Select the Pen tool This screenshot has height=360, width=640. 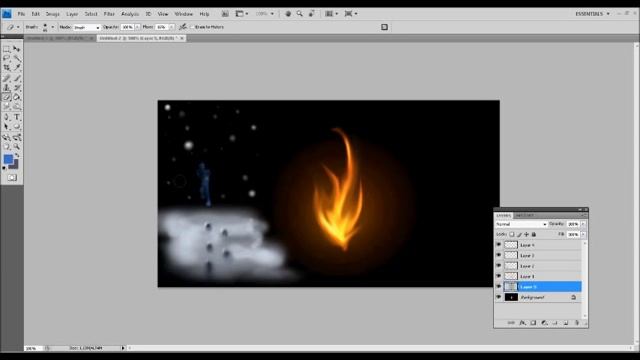(x=7, y=117)
